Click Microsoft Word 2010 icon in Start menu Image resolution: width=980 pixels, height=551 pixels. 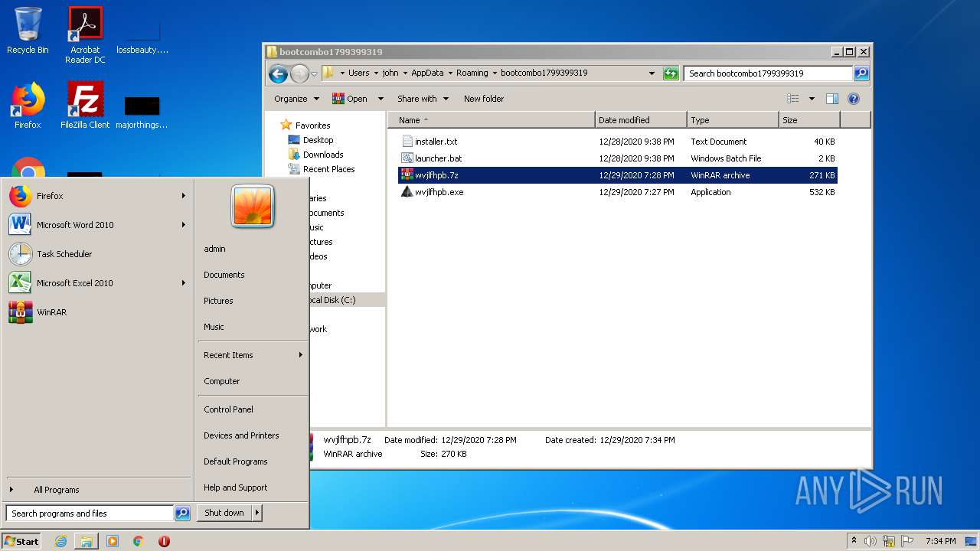(x=21, y=225)
